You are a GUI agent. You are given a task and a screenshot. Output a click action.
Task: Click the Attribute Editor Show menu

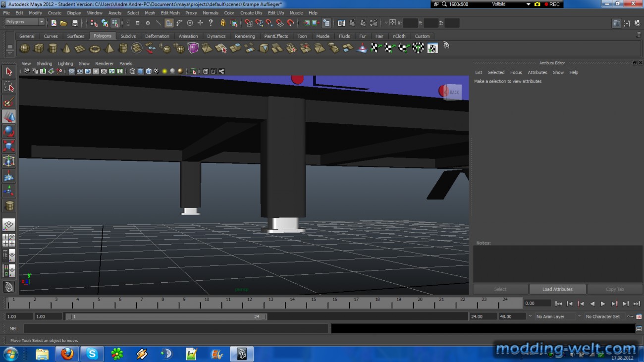tap(558, 72)
